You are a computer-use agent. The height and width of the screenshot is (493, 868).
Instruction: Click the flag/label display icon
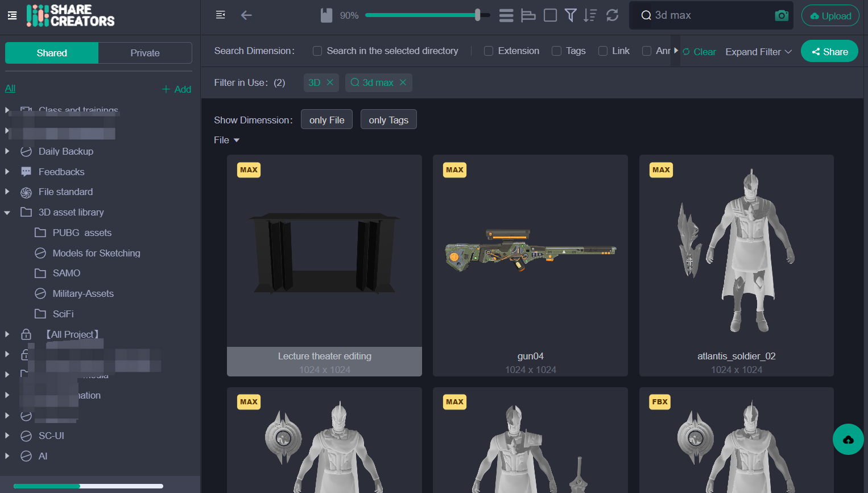(528, 15)
